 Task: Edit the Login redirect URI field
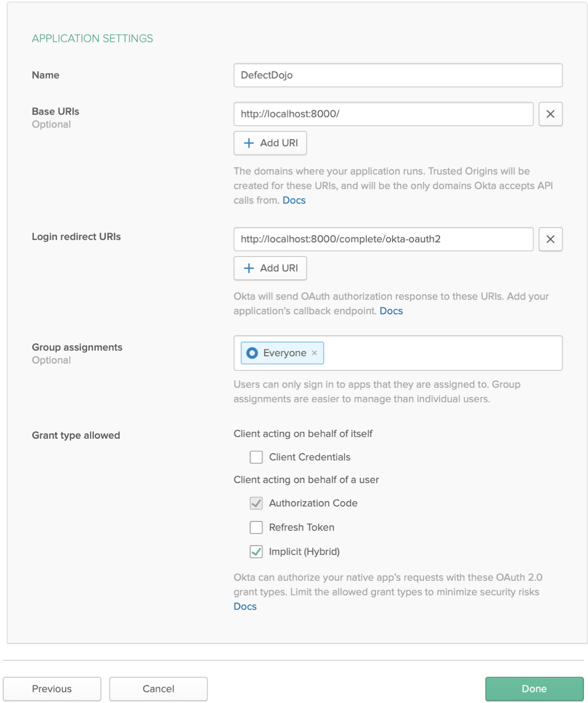(x=383, y=239)
